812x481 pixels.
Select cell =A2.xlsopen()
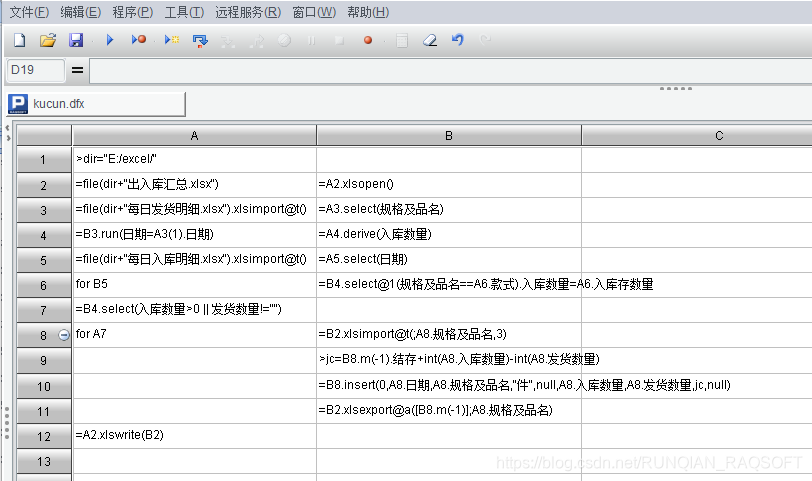[x=449, y=184]
